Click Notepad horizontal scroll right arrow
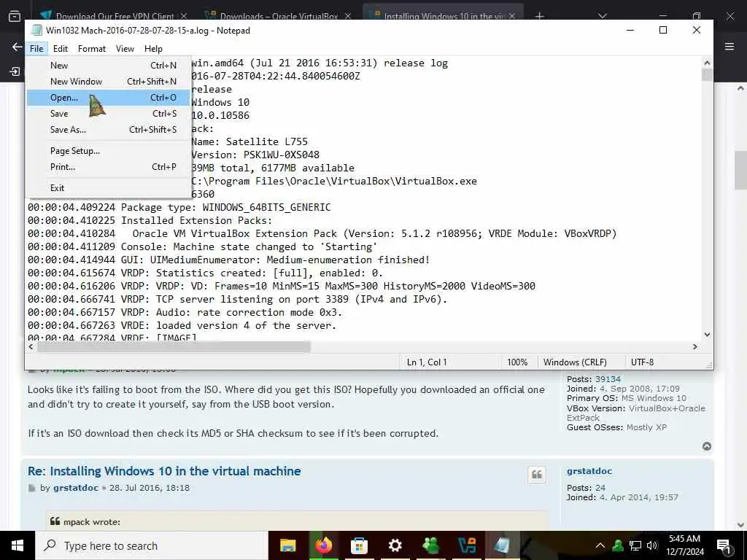 [x=695, y=346]
